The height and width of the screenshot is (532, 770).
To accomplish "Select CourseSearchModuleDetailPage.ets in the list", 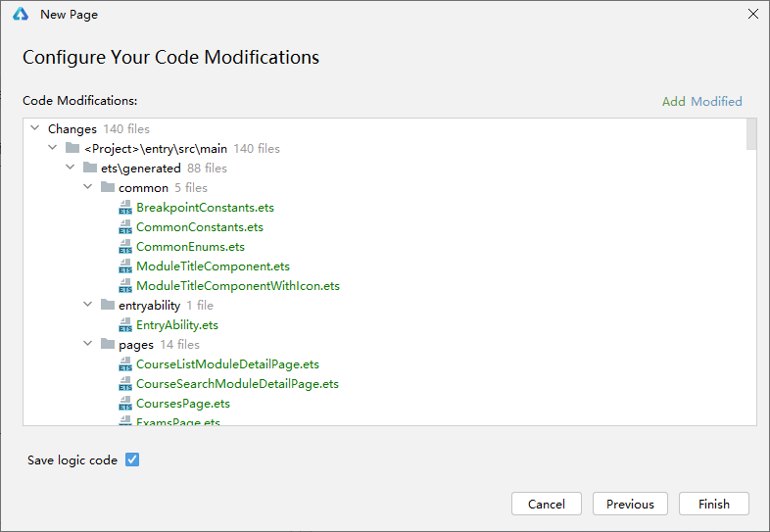I will click(237, 384).
